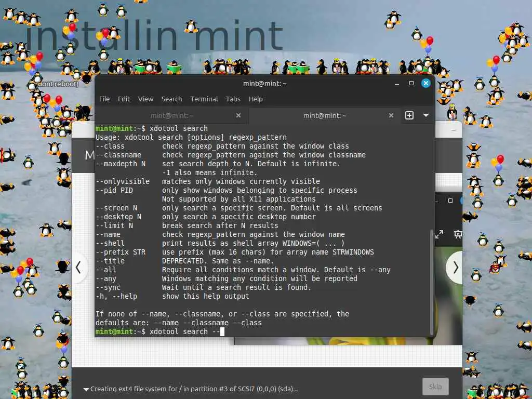Screen dimensions: 532x399
Task: Open the Search menu in the terminal
Action: tap(171, 99)
